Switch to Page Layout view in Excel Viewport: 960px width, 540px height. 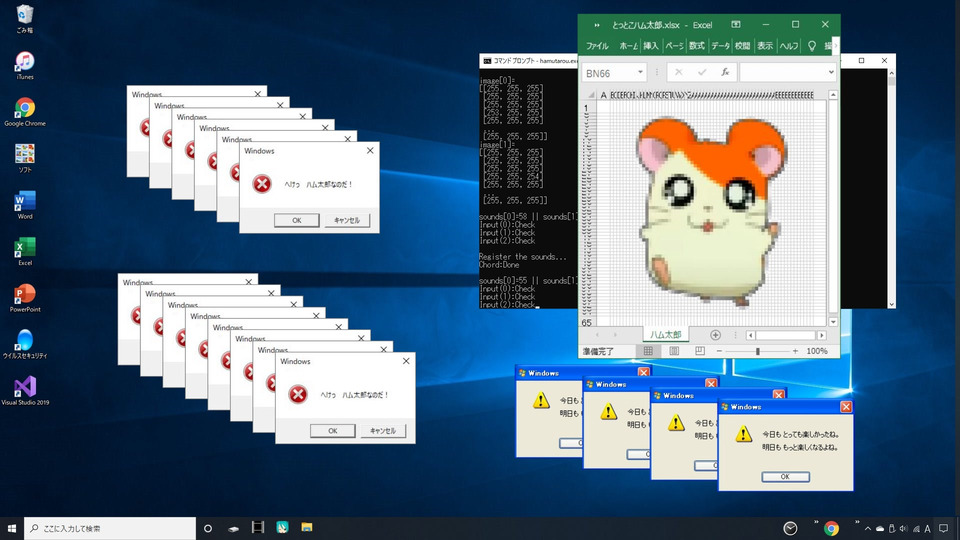(674, 351)
